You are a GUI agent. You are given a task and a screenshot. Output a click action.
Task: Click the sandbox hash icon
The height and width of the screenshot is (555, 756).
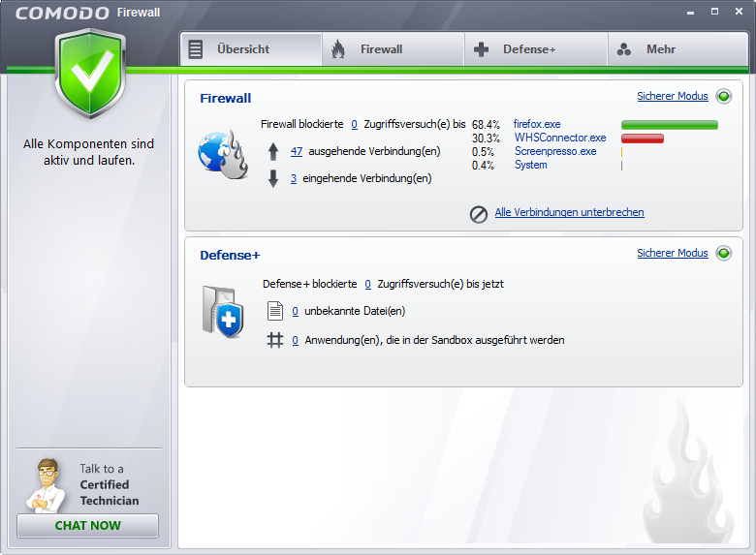(x=275, y=340)
